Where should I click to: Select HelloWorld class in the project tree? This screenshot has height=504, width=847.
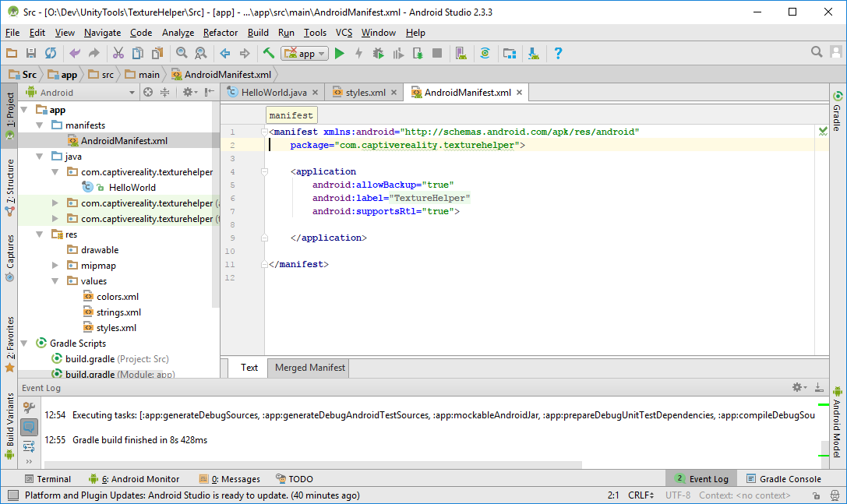point(132,188)
